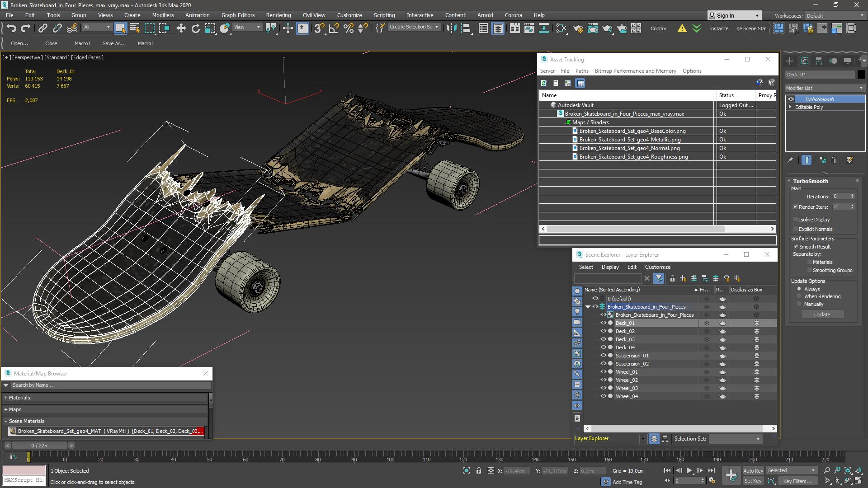Collapse Broken_Skateboard_in_Four_Pieces layer
868x488 pixels.
[588, 307]
